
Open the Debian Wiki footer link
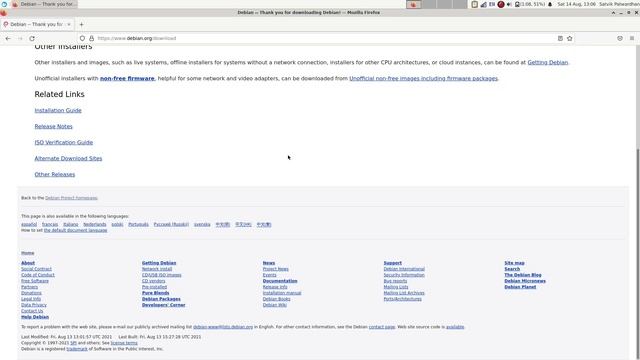275,305
